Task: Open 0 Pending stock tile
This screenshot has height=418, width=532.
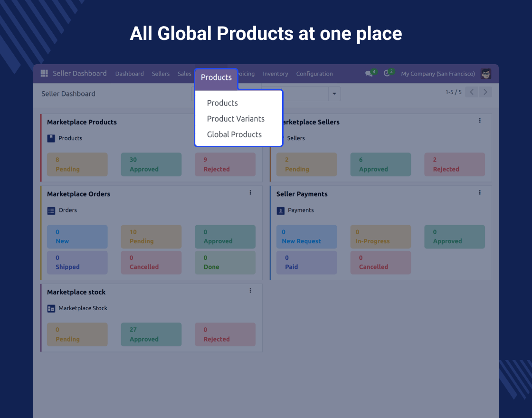Action: [77, 334]
